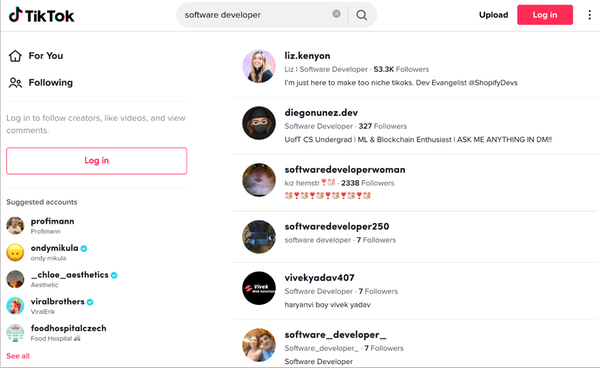Click the outlined Log in sidebar button

(96, 161)
